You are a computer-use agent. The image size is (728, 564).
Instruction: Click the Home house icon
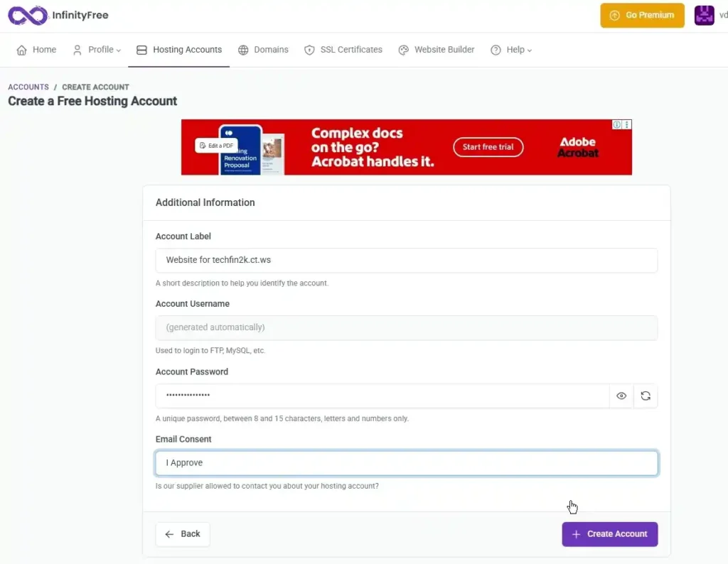click(x=21, y=50)
